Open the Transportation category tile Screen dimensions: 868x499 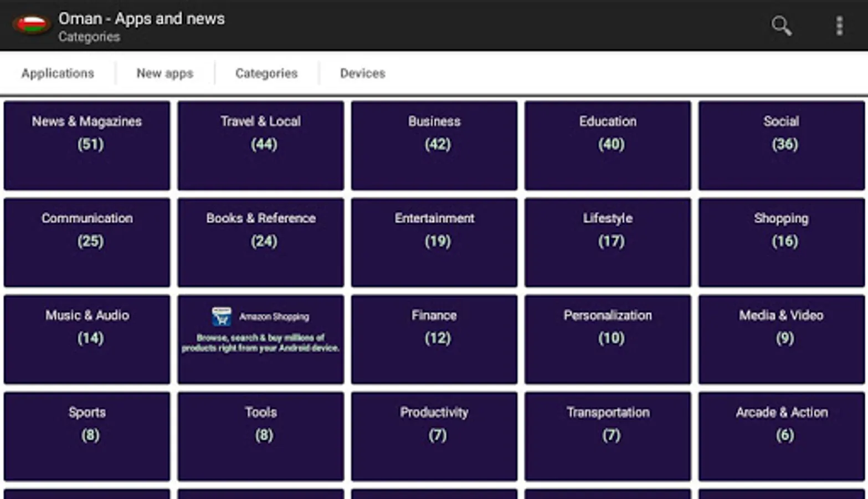click(608, 436)
